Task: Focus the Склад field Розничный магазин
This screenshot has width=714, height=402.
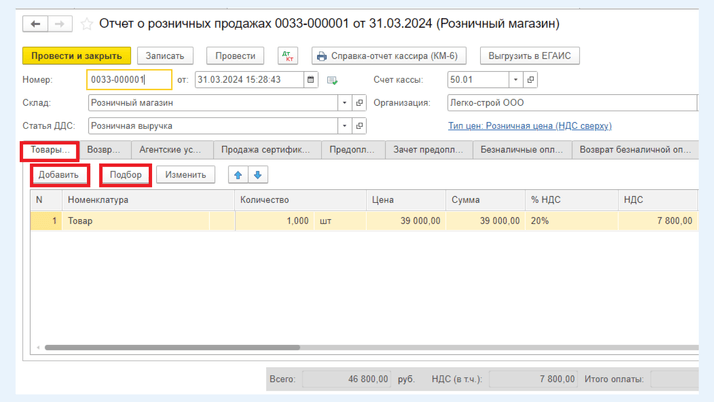Action: (x=213, y=103)
